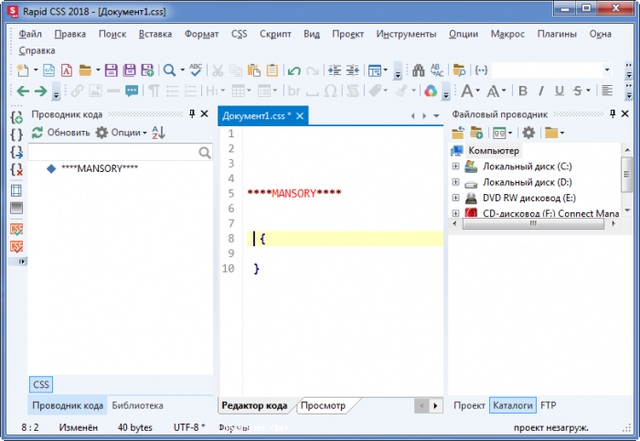Screen dimensions: 640x441
Task: Open the Опции dropdown in code explorer
Action: (120, 133)
